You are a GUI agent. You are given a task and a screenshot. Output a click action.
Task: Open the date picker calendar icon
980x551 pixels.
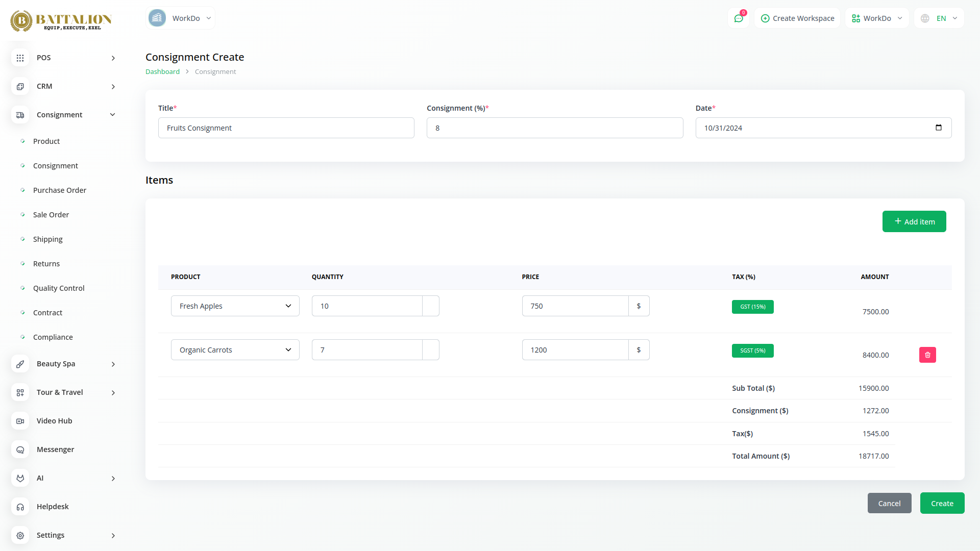pos(938,128)
